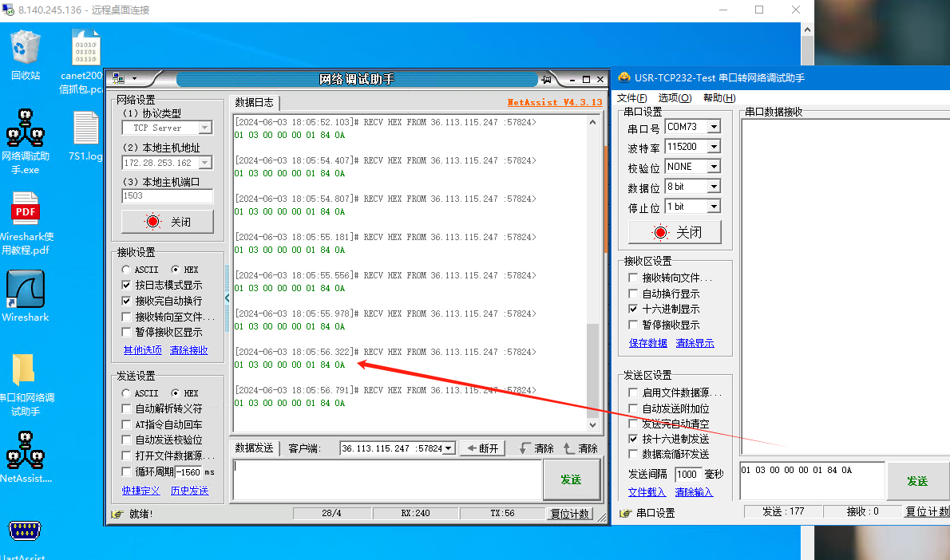Click the 快捷定义 link

click(x=141, y=491)
